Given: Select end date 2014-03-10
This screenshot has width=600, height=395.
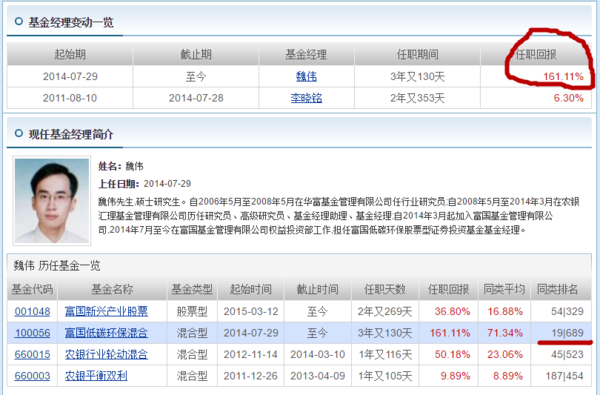Looking at the screenshot, I should [318, 354].
